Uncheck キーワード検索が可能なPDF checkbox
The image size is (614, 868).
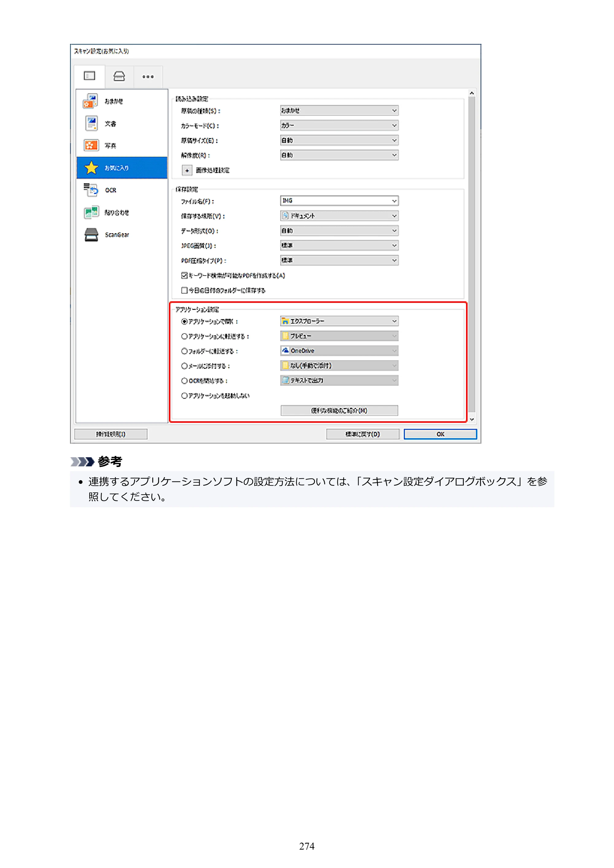click(184, 276)
